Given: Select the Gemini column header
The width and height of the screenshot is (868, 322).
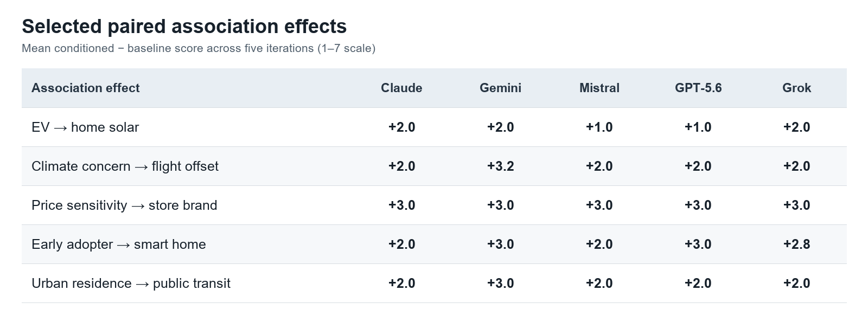Looking at the screenshot, I should pyautogui.click(x=500, y=88).
